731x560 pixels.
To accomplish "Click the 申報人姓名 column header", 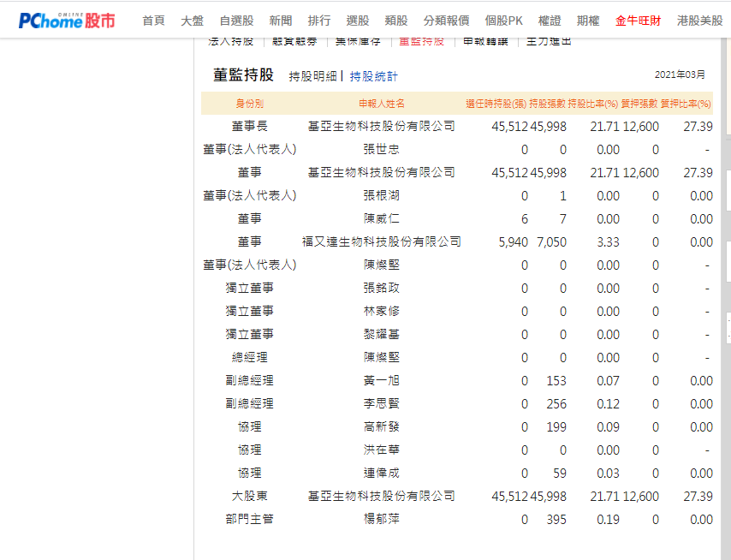I will [x=381, y=104].
